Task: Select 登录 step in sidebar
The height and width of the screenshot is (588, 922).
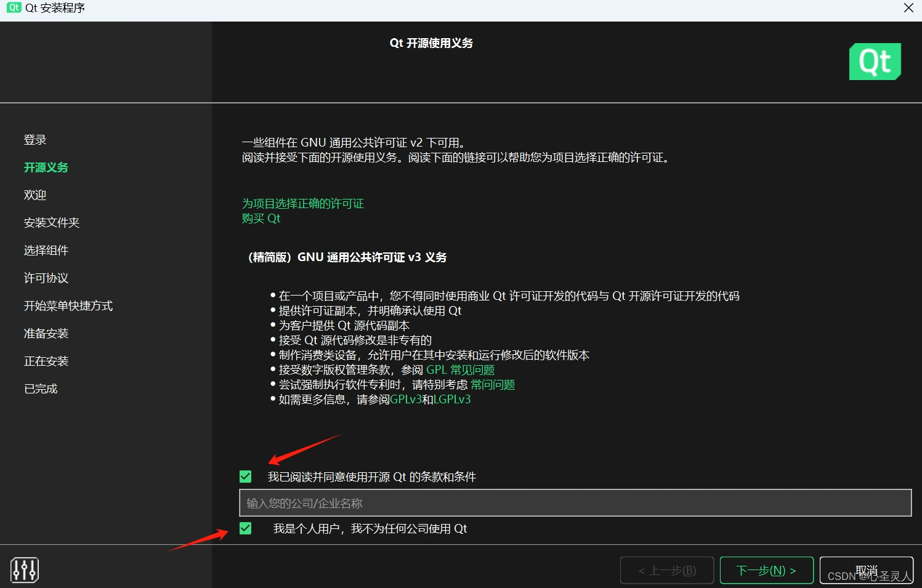Action: coord(34,139)
